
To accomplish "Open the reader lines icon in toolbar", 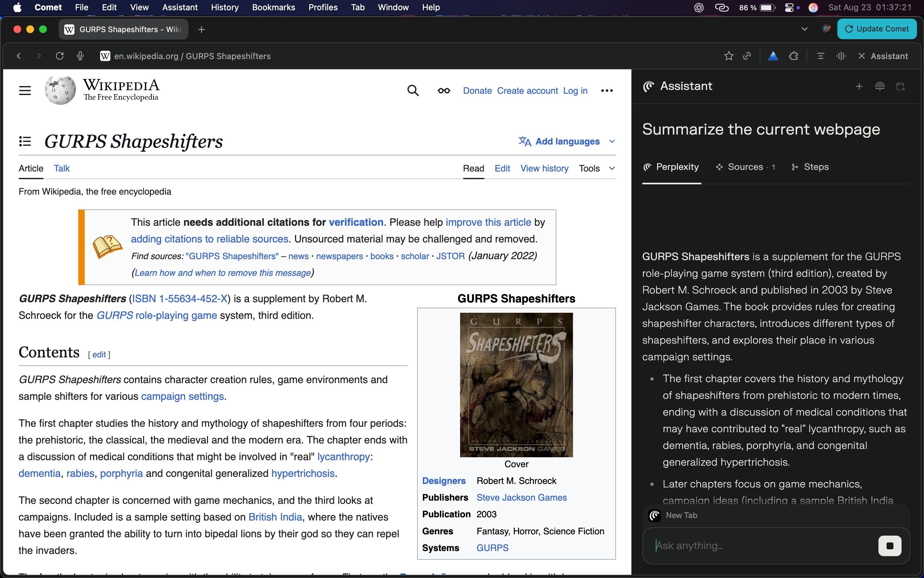I will [x=820, y=56].
